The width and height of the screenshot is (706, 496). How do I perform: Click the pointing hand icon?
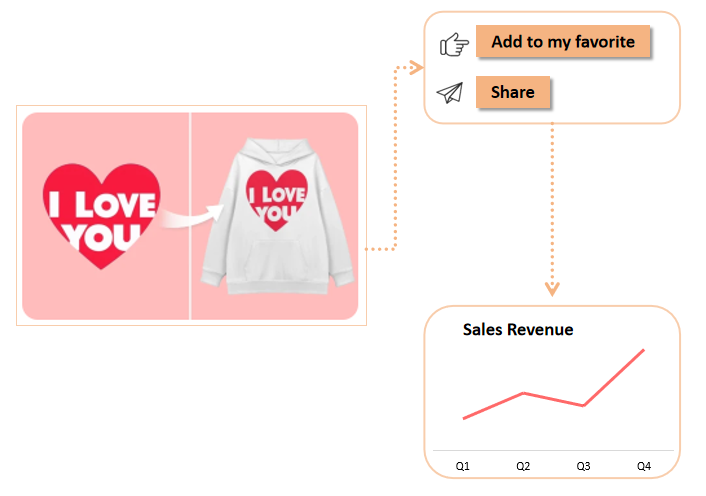pyautogui.click(x=454, y=45)
